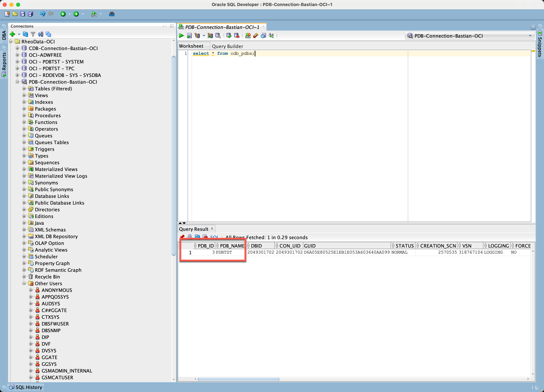Click the Explain Plan icon
Screen dimensions: 544x392
[197, 36]
